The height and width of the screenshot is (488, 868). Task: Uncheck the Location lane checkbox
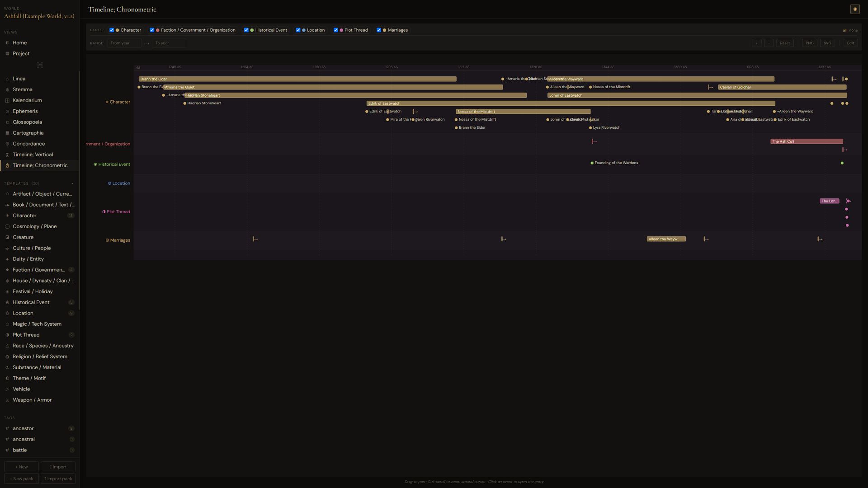[298, 30]
